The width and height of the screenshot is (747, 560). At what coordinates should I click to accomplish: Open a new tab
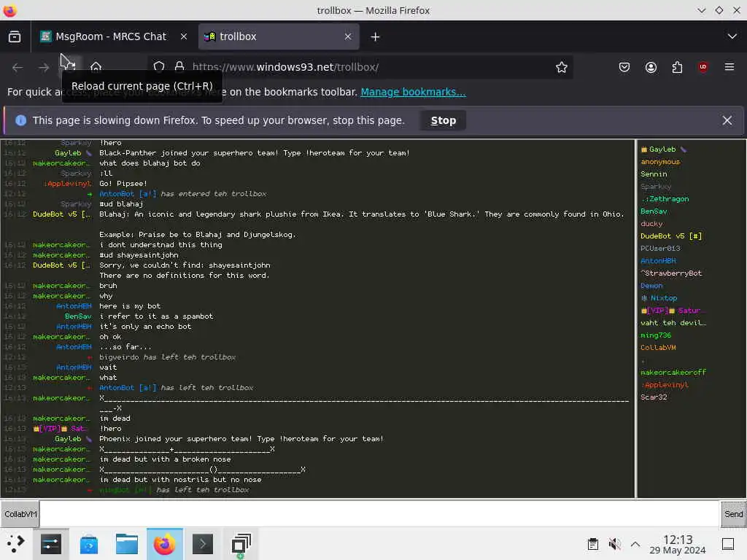tap(376, 36)
